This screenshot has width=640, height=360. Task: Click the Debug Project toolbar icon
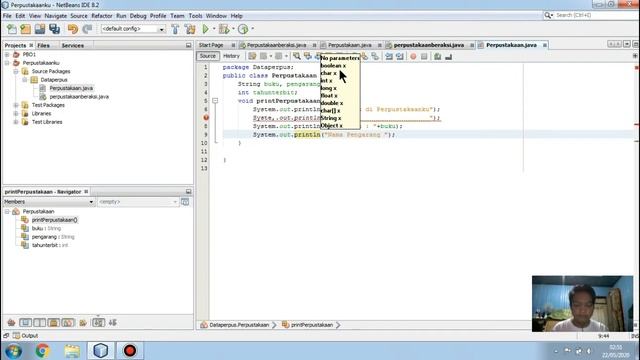pos(224,29)
